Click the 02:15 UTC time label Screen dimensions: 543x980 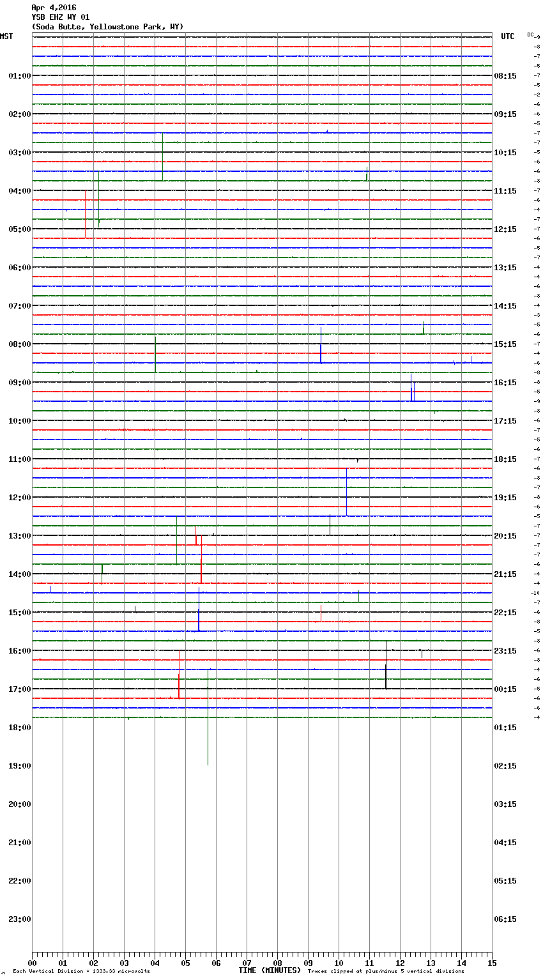coord(505,766)
